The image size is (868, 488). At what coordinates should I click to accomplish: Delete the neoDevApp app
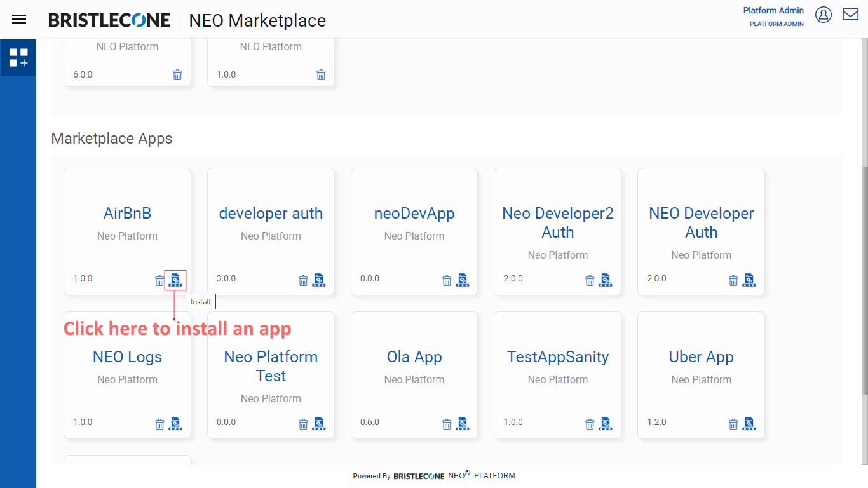pos(447,280)
